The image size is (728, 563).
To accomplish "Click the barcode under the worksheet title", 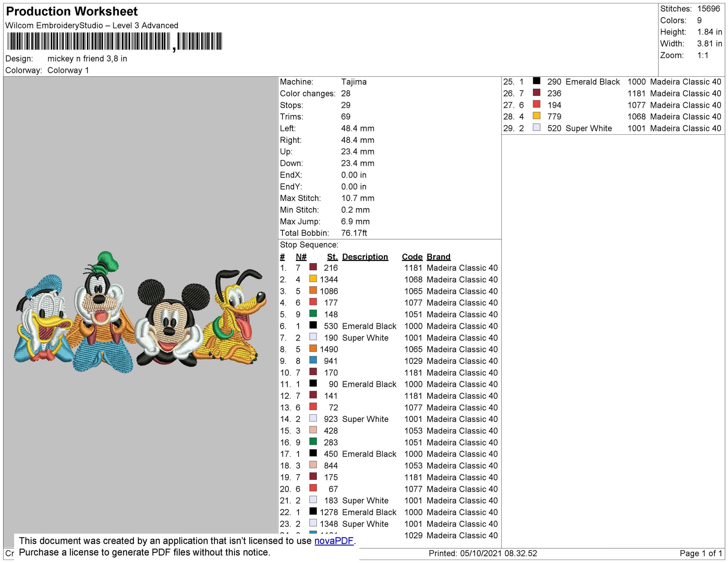I will (114, 42).
